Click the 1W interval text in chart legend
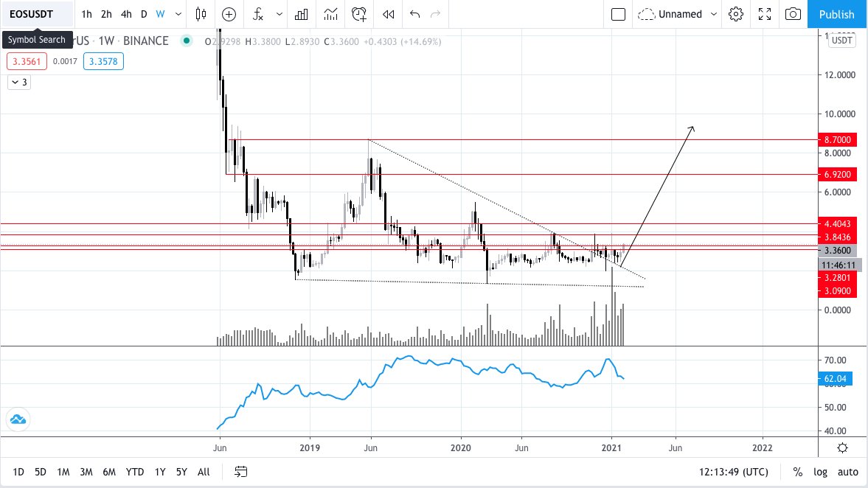Viewport: 868px width, 488px height. 106,41
